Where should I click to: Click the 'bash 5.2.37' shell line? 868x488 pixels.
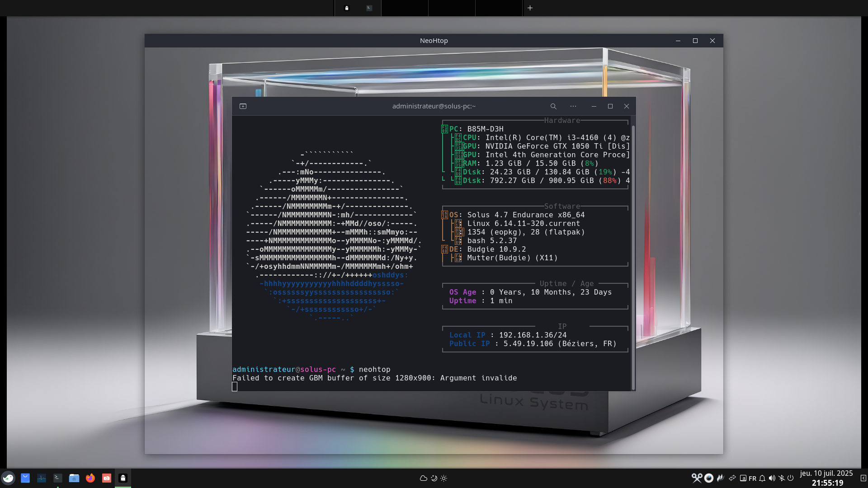point(486,241)
